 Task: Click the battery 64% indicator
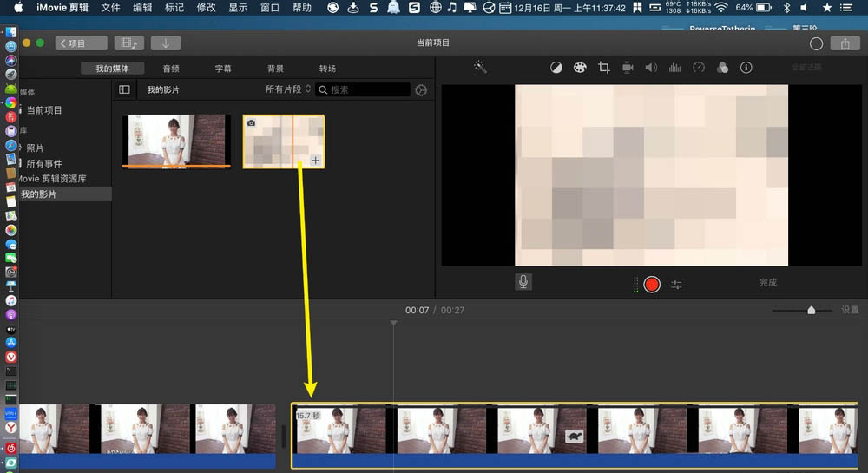(753, 8)
